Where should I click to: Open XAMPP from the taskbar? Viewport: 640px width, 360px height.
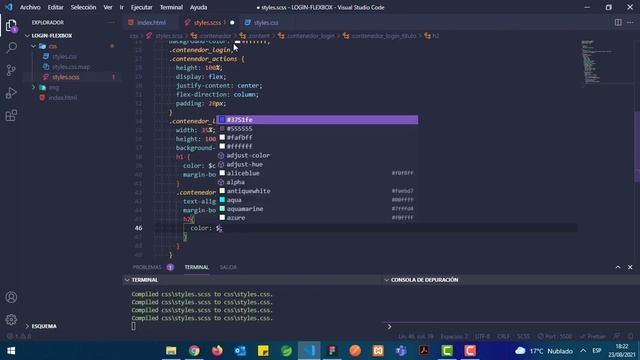(x=378, y=351)
